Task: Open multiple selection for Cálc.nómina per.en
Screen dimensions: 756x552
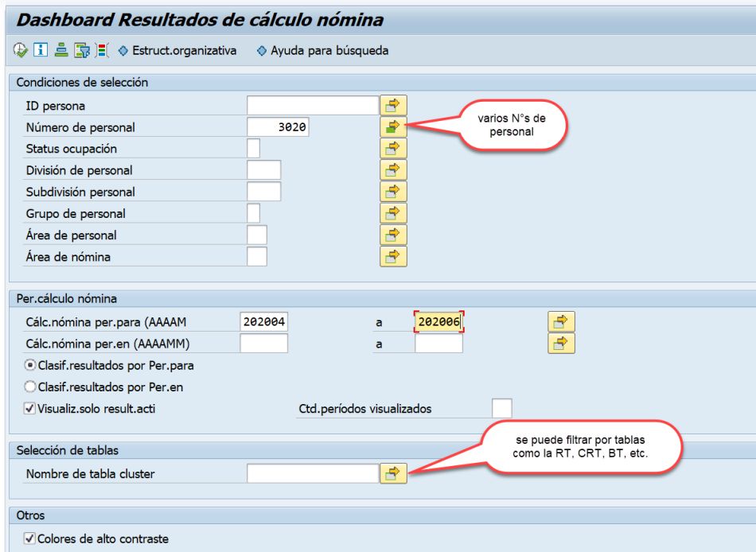Action: coord(561,344)
